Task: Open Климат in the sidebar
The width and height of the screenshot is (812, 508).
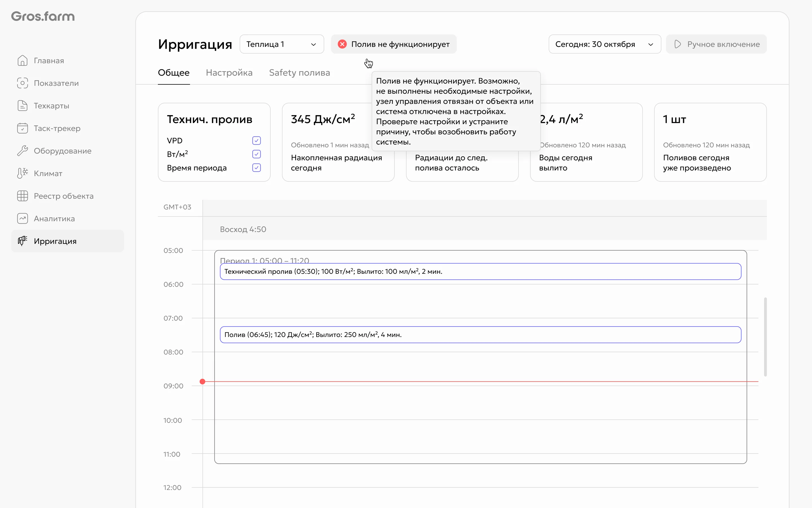Action: tap(67, 173)
